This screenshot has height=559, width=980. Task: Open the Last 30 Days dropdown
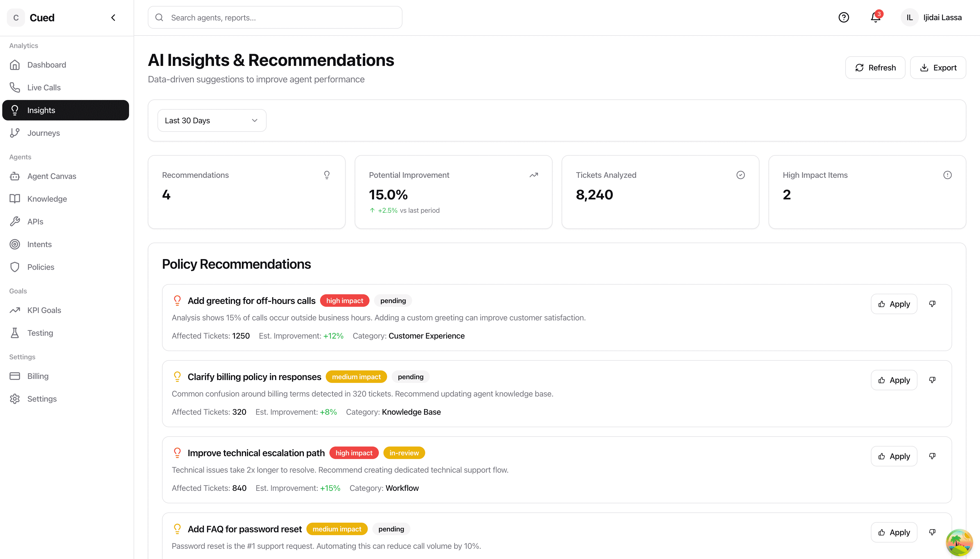click(211, 120)
